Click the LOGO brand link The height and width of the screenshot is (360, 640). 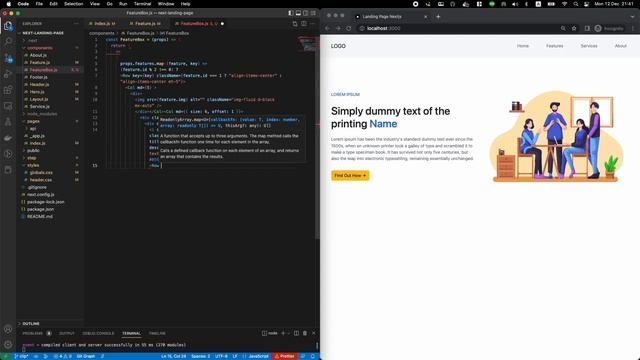(338, 46)
